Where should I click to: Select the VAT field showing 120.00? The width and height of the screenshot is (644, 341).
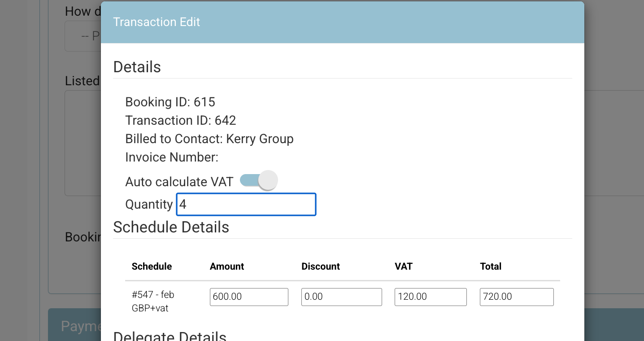431,297
